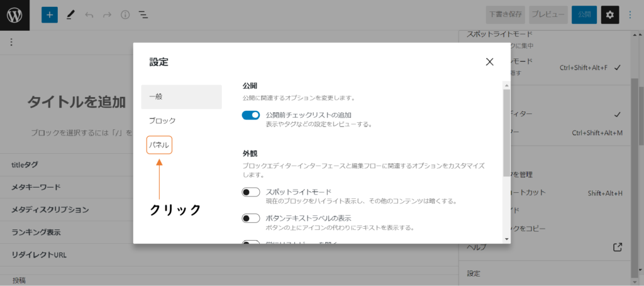The image size is (644, 286).
Task: Select the 一般 tab in settings
Action: [182, 97]
